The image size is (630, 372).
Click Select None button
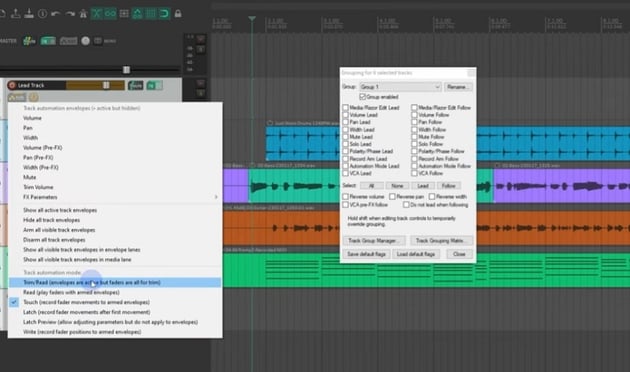tap(397, 186)
